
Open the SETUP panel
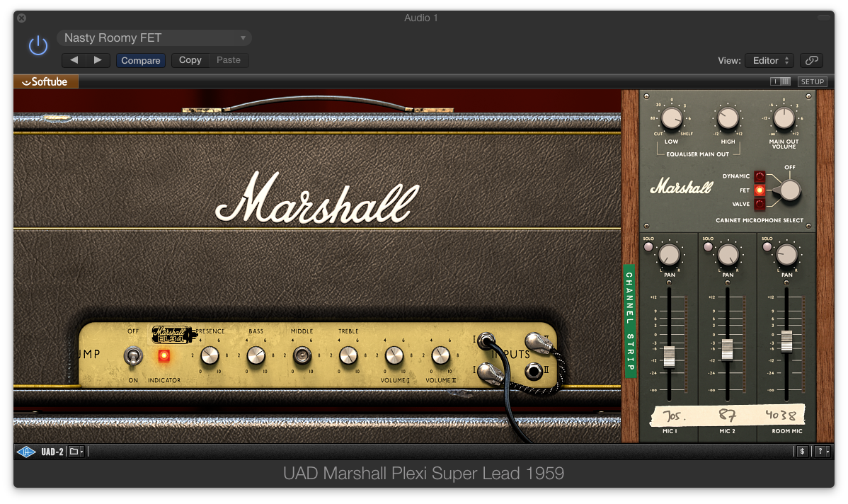[x=812, y=81]
